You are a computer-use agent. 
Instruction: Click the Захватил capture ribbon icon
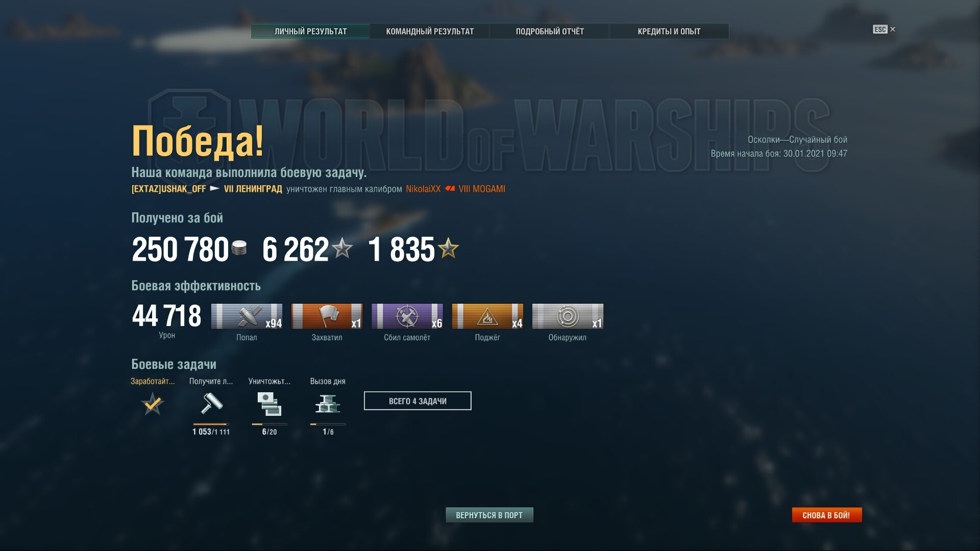(327, 316)
